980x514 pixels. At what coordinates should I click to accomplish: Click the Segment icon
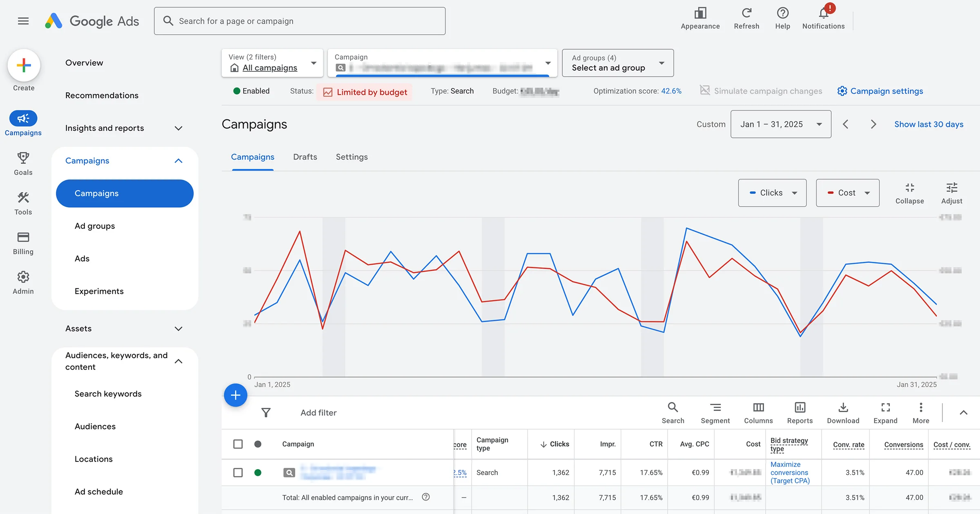pyautogui.click(x=715, y=408)
